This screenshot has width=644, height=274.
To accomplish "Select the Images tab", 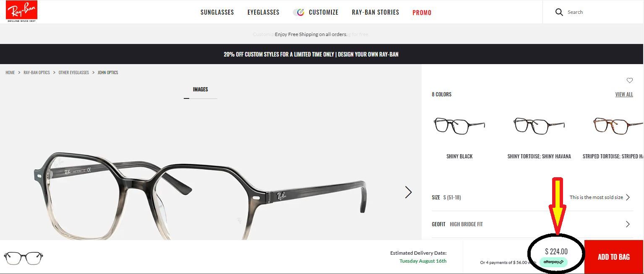I will 200,89.
